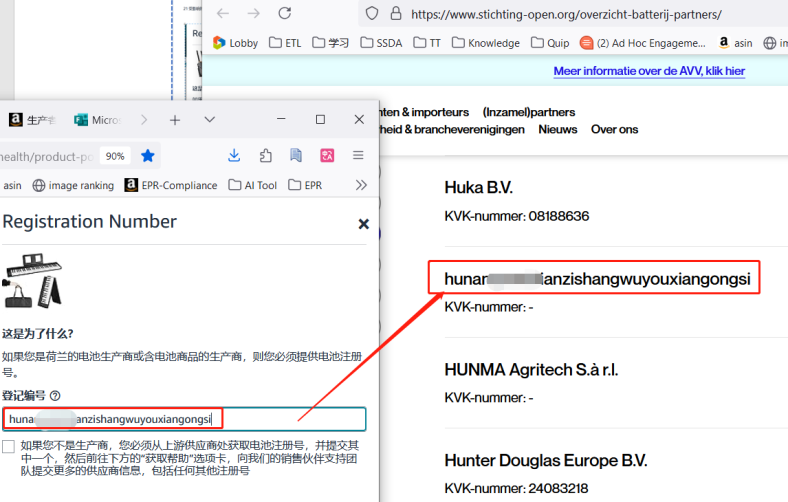This screenshot has height=502, width=788.
Task: Open the Ad Hoc Engagement bookmark
Action: [643, 43]
